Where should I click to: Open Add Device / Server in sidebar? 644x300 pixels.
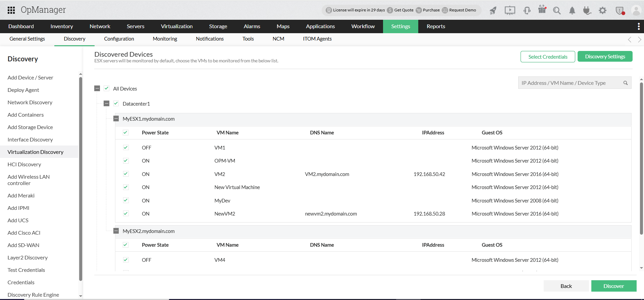(31, 77)
